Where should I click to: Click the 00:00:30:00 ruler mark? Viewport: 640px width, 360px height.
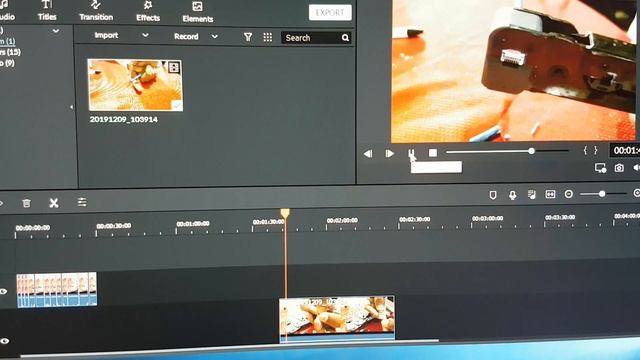(114, 226)
